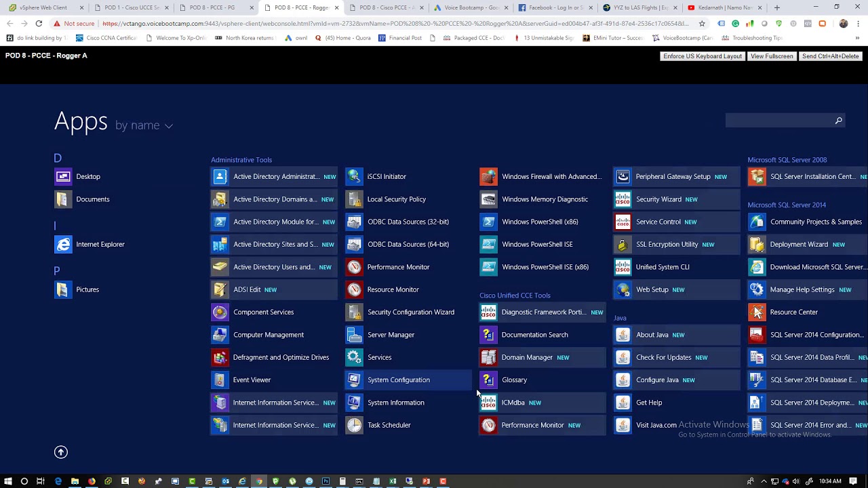Open the Financial Post bookmark
This screenshot has height=488, width=868.
(400, 38)
